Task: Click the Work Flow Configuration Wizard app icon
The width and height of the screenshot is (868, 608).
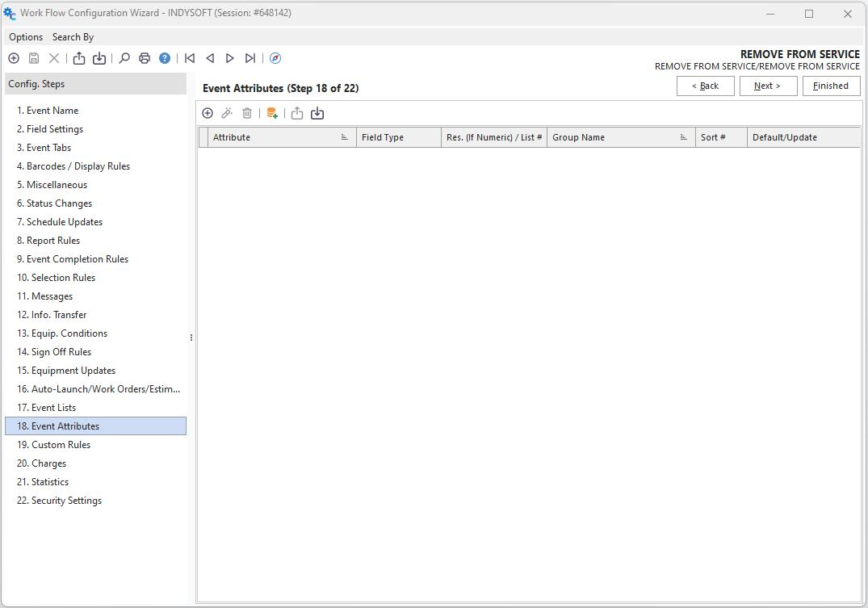Action: click(10, 13)
